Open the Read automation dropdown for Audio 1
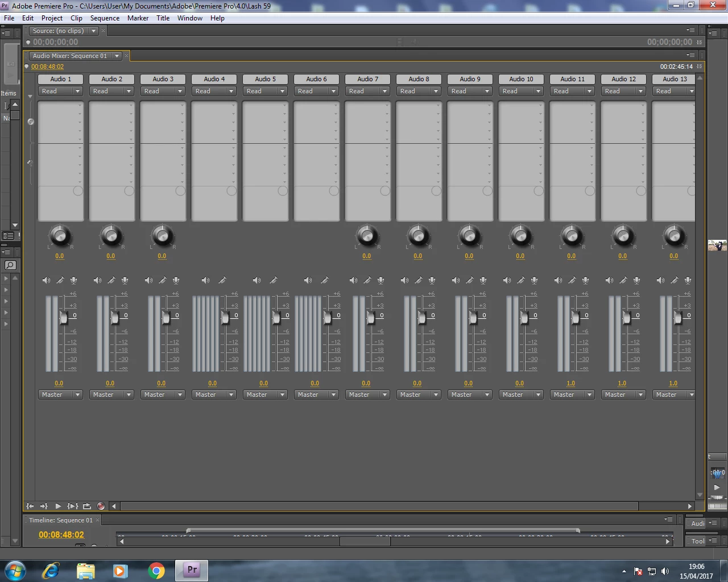Viewport: 728px width, 582px height. coord(61,91)
